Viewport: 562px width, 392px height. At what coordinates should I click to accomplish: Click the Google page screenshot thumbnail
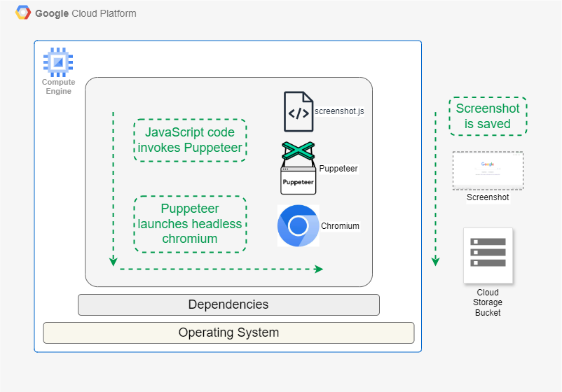488,170
